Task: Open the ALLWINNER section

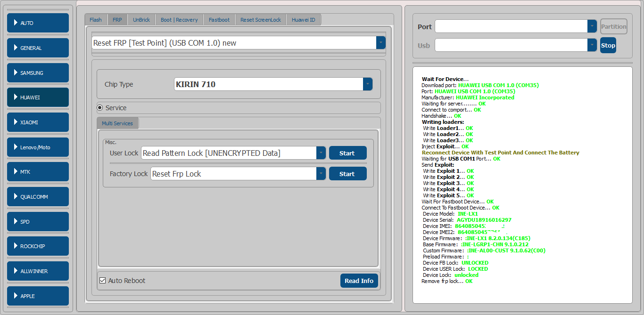Action: tap(38, 271)
